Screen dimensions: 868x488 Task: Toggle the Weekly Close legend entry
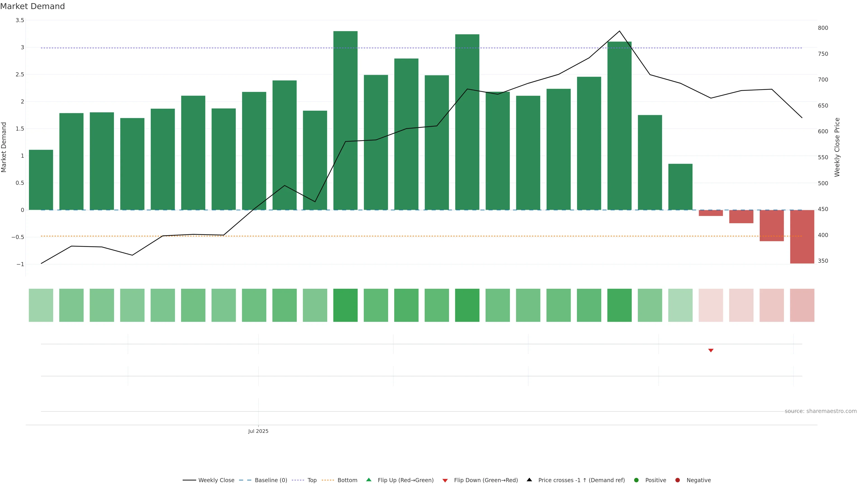[216, 480]
